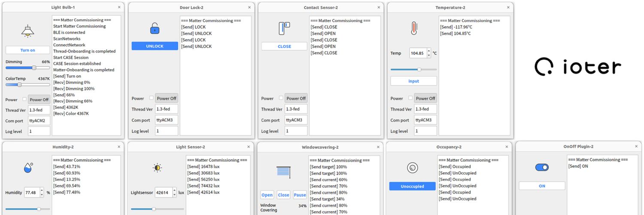The image size is (644, 215).
Task: Click the Temp spinner arrows in Temperature-2
Action: click(x=428, y=53)
